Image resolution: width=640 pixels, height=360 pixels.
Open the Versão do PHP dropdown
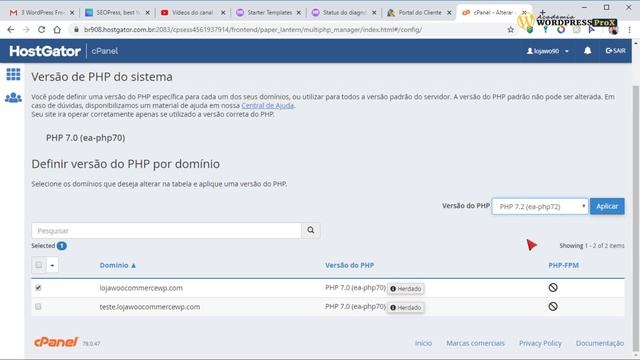[x=540, y=206]
